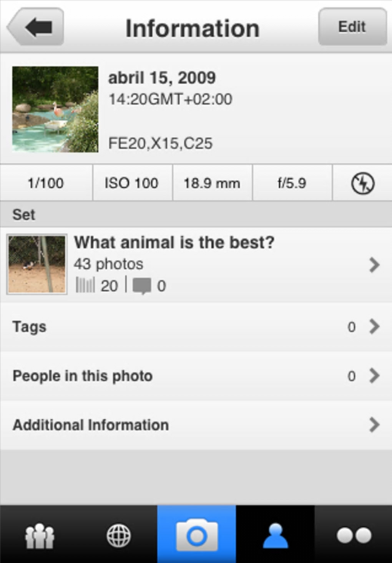Expand People in this photo chevron
Viewport: 392px width, 563px height.
pos(374,376)
